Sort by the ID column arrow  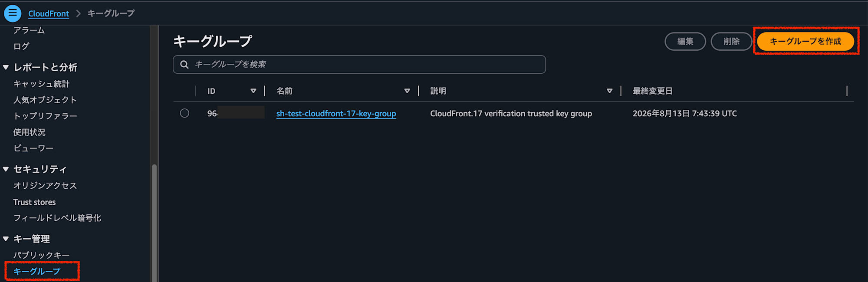[x=253, y=91]
